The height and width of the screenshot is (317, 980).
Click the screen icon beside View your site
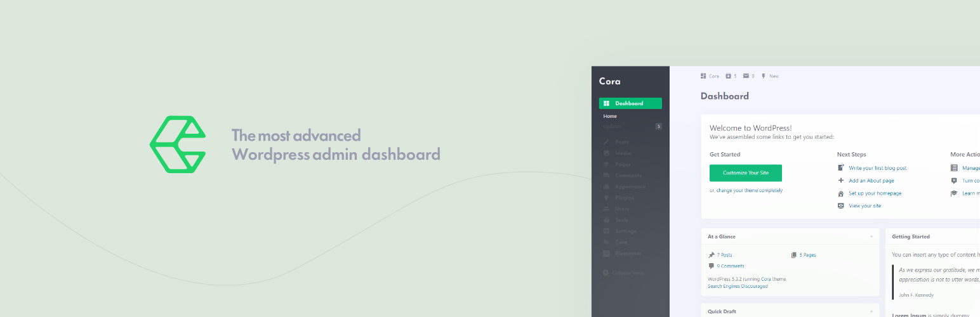pyautogui.click(x=841, y=206)
